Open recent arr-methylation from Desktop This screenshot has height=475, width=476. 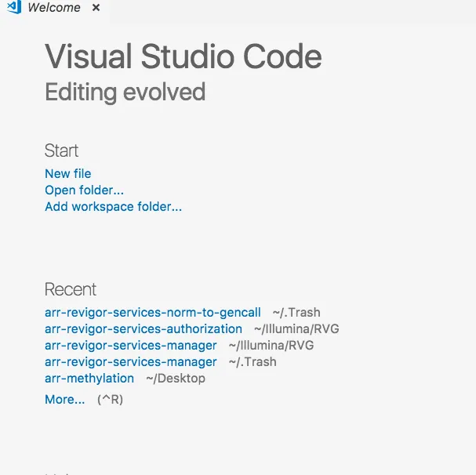coord(89,378)
